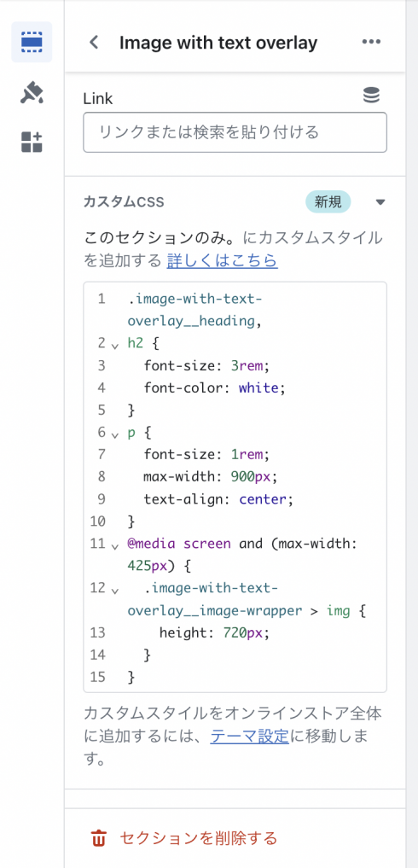Collapse the カスタムCSS section arrow
The width and height of the screenshot is (418, 868).
(x=380, y=202)
